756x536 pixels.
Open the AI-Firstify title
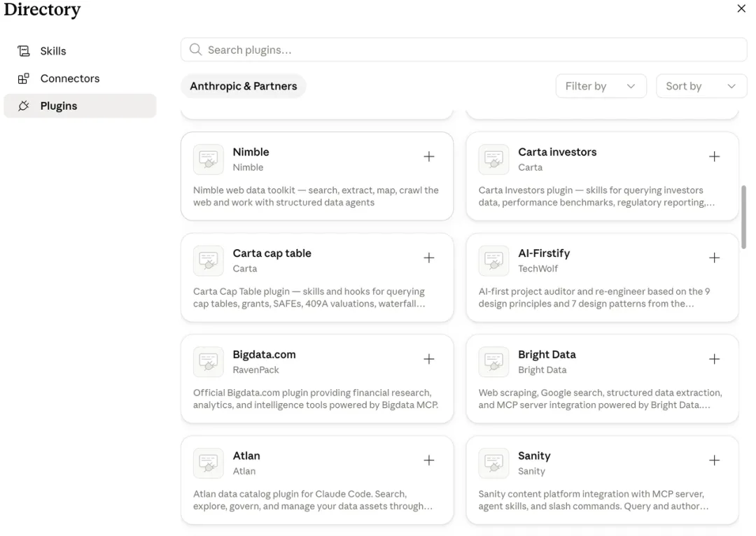544,253
